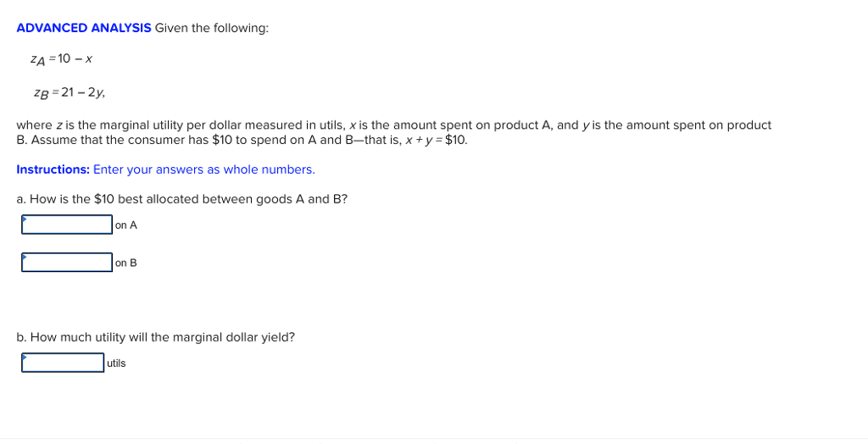Click the blue corner marker in utils field
The width and height of the screenshot is (868, 444).
click(x=25, y=357)
